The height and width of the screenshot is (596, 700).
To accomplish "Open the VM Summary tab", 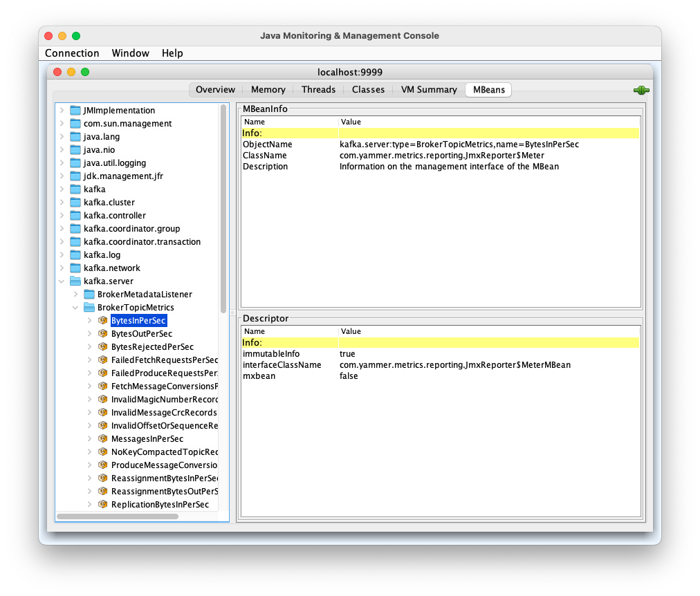I will 429,90.
